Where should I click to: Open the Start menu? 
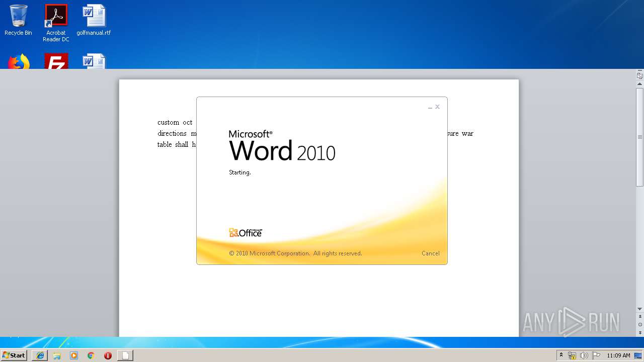click(14, 355)
